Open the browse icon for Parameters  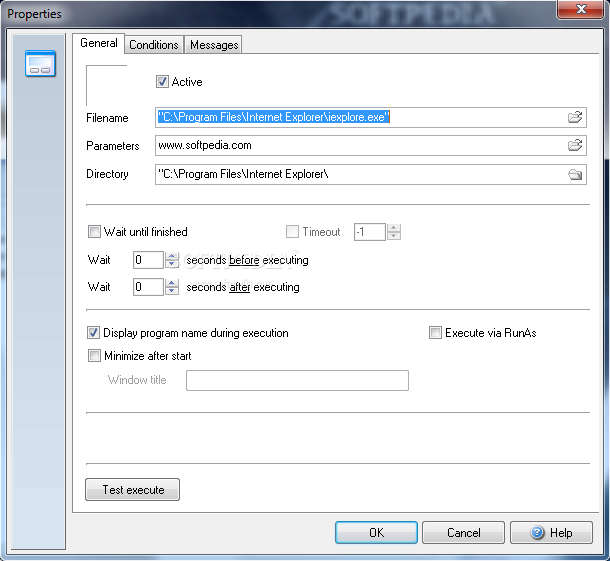coord(575,146)
